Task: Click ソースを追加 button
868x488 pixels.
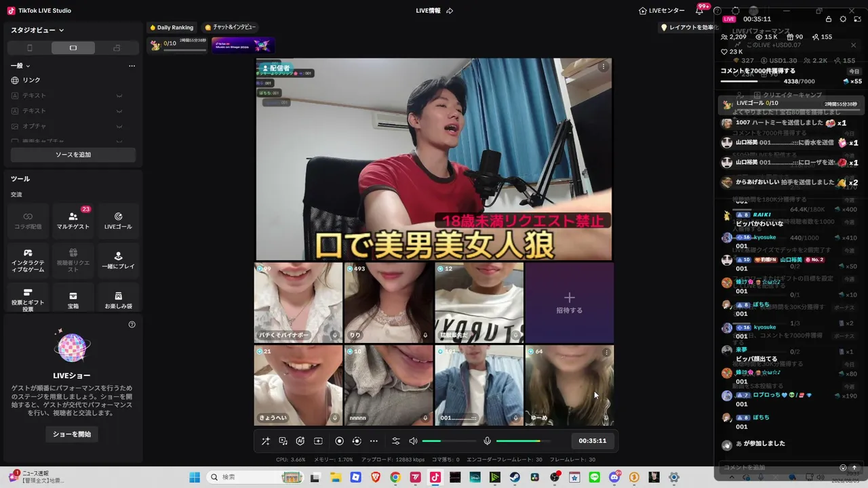Action: coord(73,155)
